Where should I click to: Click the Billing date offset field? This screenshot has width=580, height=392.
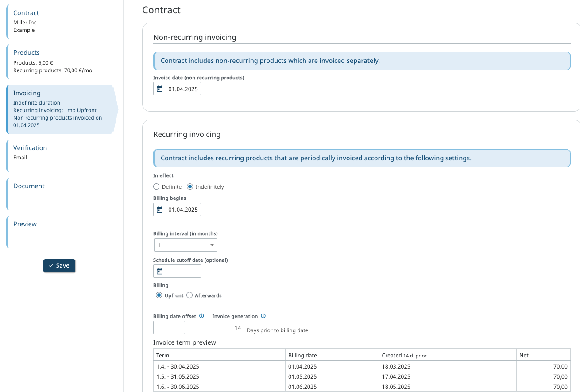tap(169, 327)
